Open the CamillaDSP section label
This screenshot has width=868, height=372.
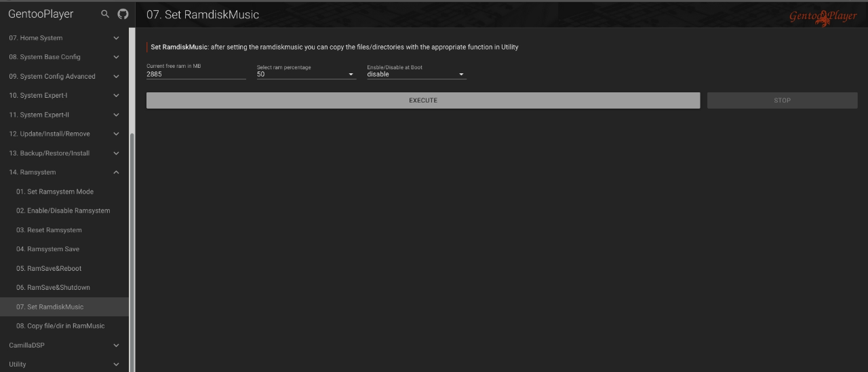click(26, 345)
